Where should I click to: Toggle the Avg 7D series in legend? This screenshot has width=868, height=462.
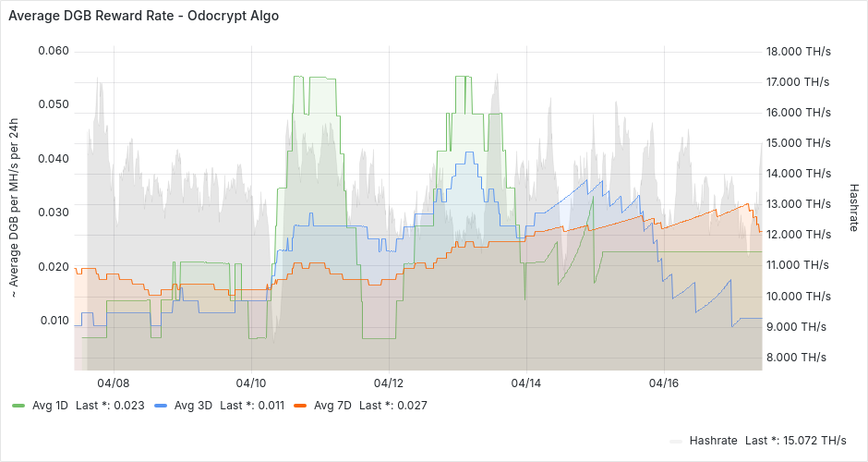point(333,406)
